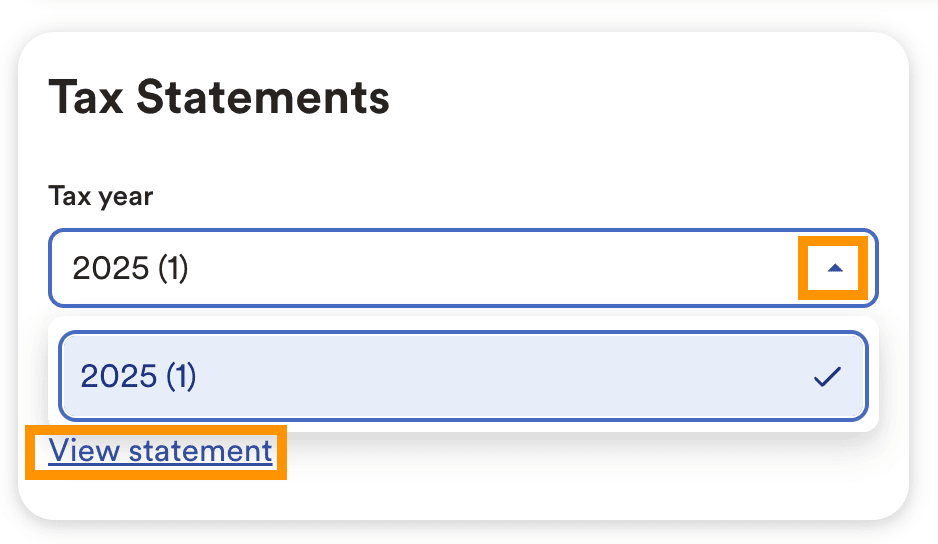Click the up-caret icon in Tax year box
Viewport: 938px width, 544px height.
(835, 268)
